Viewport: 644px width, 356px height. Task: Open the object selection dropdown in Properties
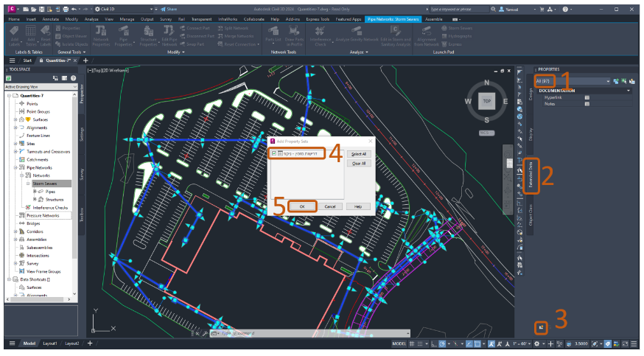(x=608, y=80)
